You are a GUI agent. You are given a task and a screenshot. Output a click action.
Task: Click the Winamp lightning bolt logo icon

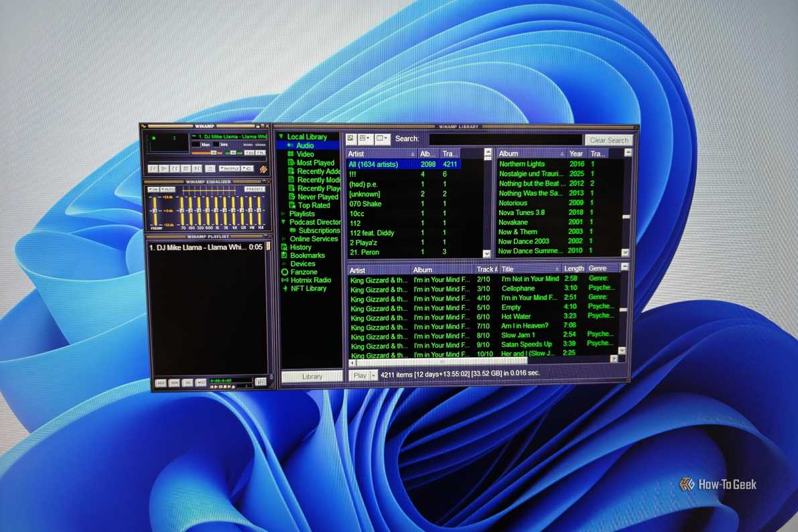(263, 169)
